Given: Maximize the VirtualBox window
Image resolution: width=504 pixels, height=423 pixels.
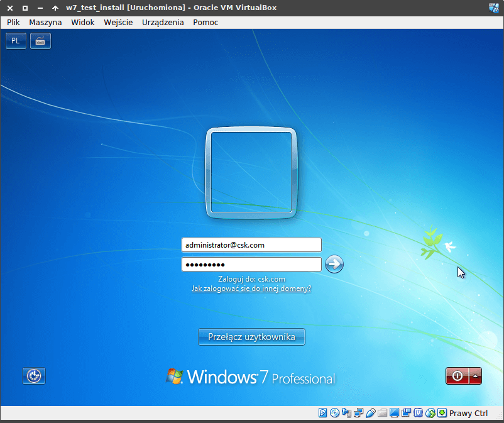Looking at the screenshot, I should point(25,8).
